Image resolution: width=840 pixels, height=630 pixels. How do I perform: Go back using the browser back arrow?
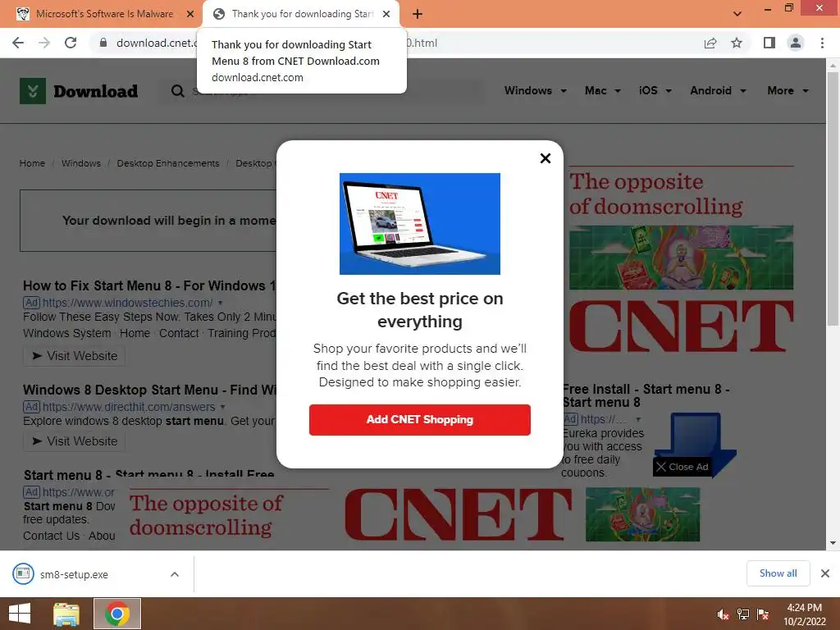(18, 43)
